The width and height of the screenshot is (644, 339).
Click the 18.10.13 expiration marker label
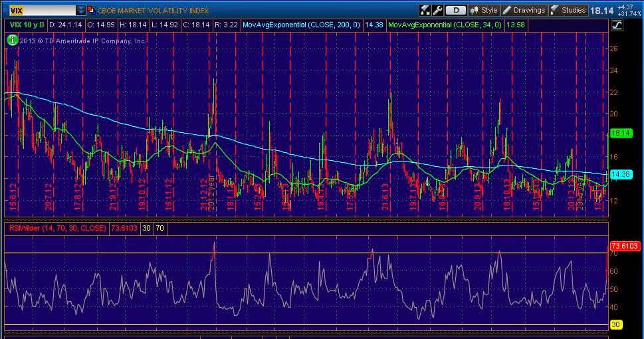(508, 194)
